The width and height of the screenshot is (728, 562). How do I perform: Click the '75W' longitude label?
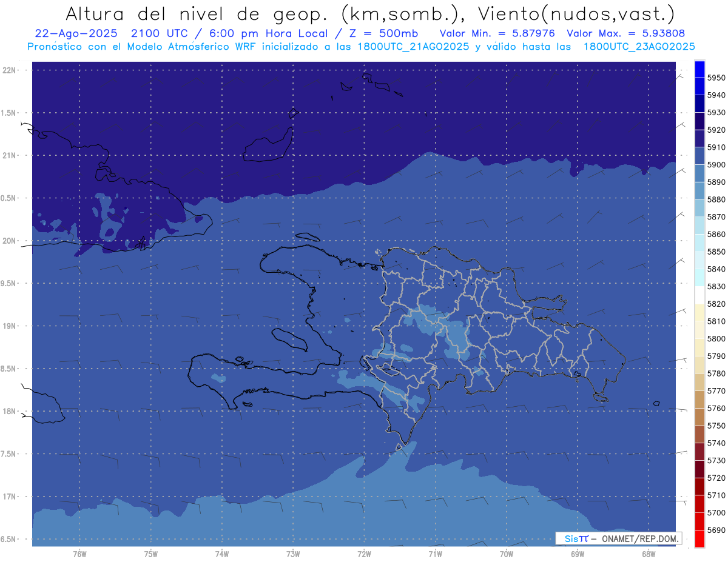[150, 554]
